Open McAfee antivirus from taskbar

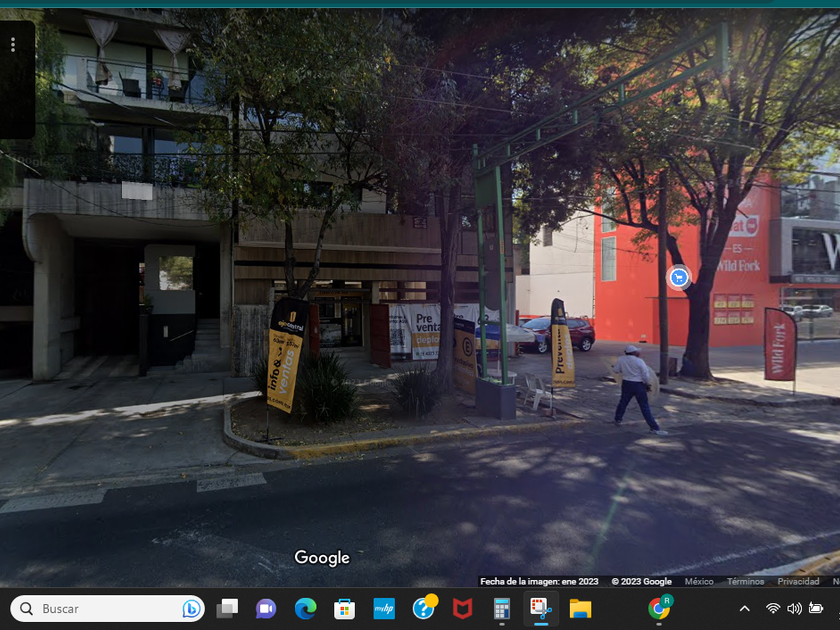coord(462,608)
